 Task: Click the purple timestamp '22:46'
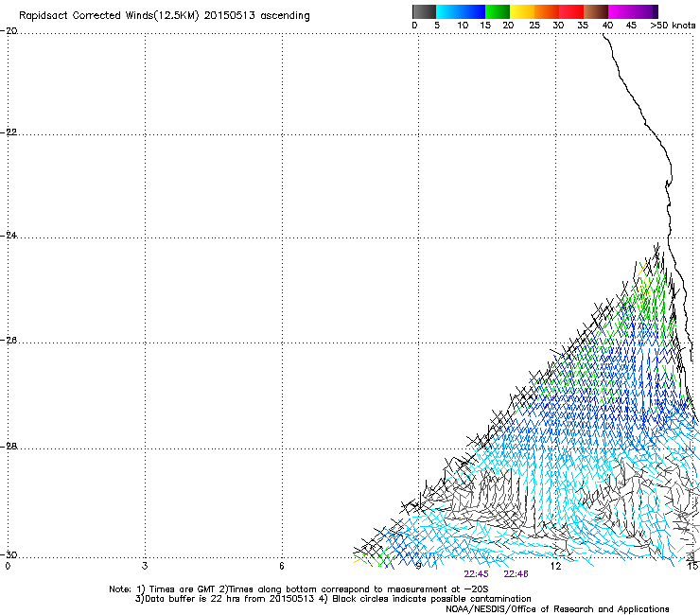[x=516, y=574]
